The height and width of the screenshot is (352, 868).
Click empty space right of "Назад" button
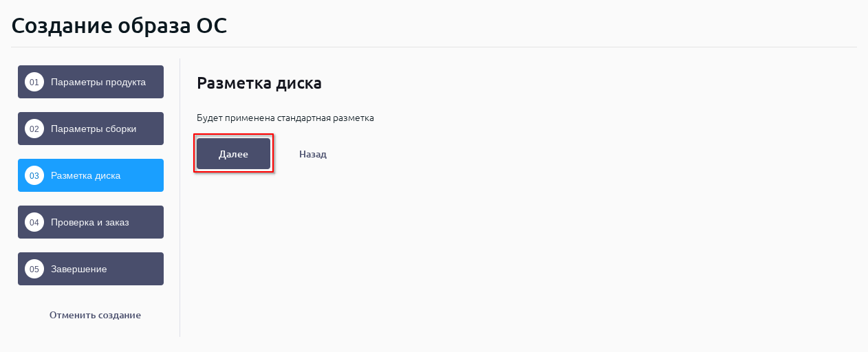(481, 154)
